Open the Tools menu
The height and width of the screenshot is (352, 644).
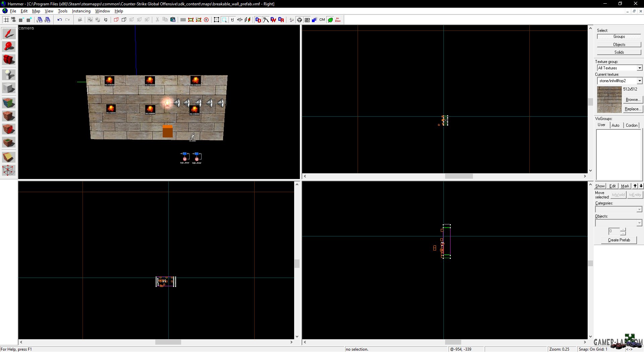pos(63,11)
